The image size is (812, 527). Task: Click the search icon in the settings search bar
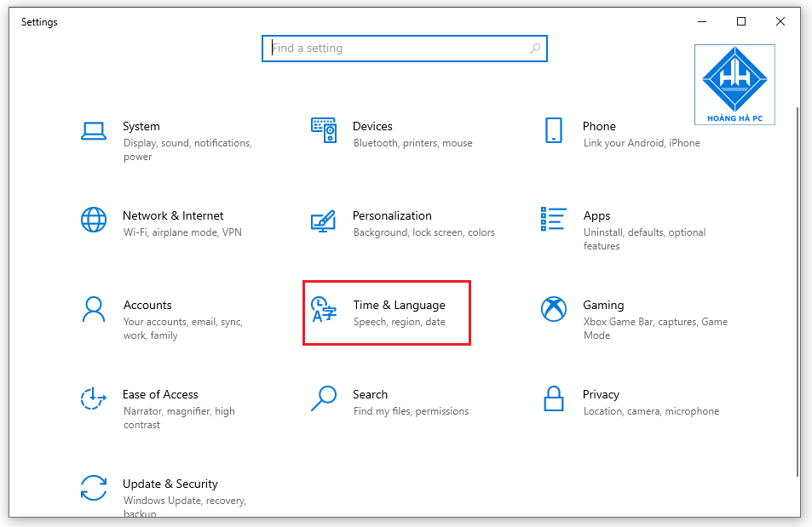(x=534, y=49)
